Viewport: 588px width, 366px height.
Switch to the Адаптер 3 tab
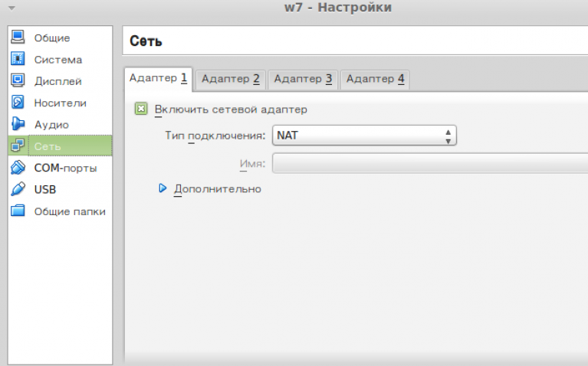pyautogui.click(x=302, y=79)
